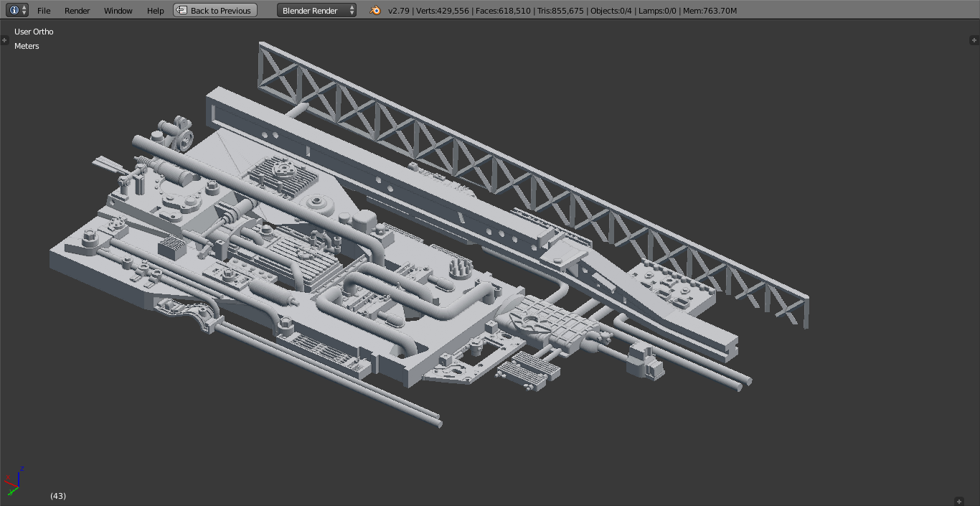980x506 pixels.
Task: Open the Help menu
Action: [156, 11]
